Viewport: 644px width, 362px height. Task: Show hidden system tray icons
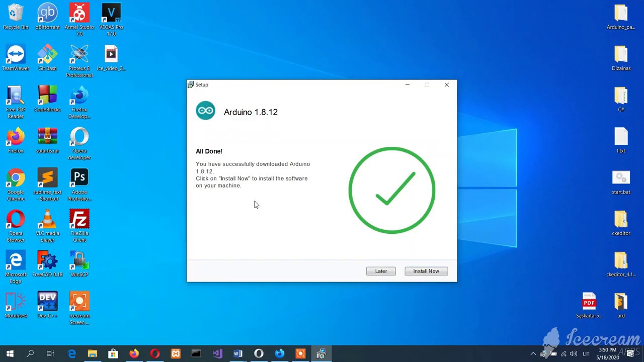pos(533,354)
